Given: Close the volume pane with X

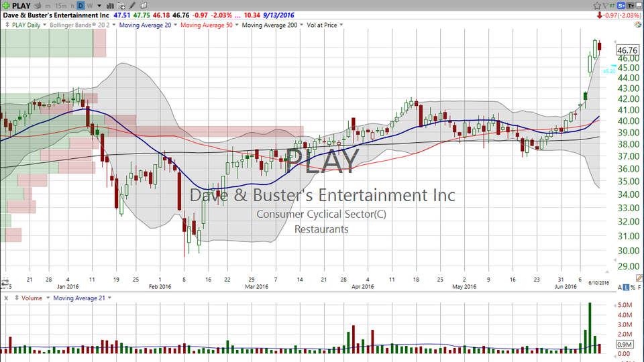Looking at the screenshot, I should pos(6,298).
